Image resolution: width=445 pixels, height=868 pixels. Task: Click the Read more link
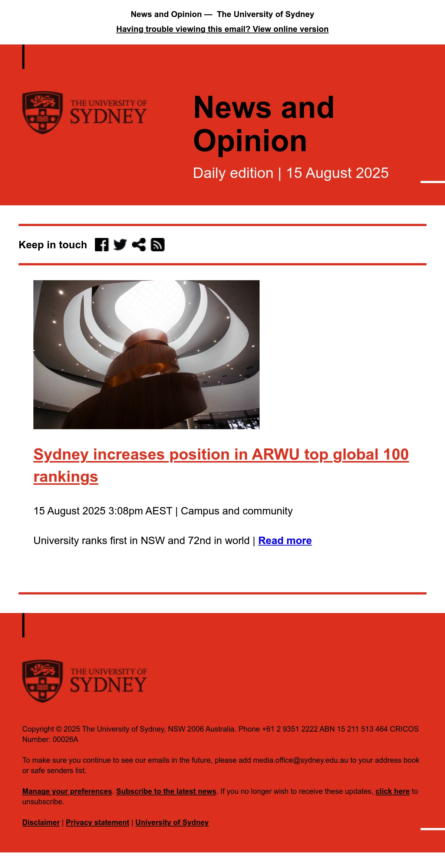(x=285, y=541)
